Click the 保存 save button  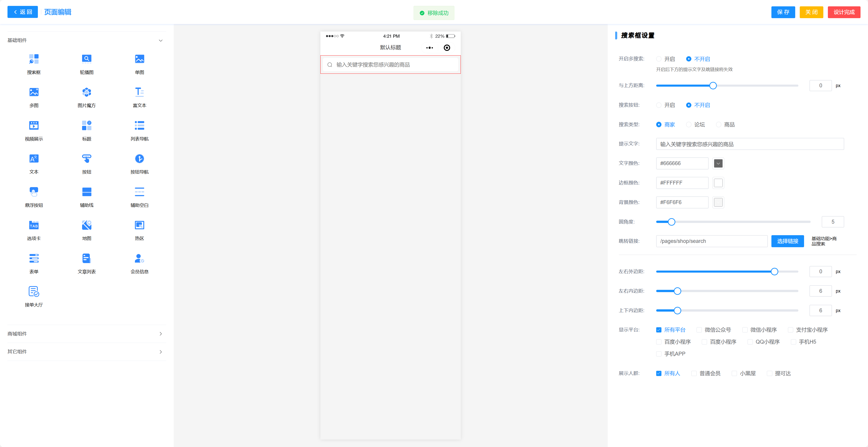[x=783, y=12]
